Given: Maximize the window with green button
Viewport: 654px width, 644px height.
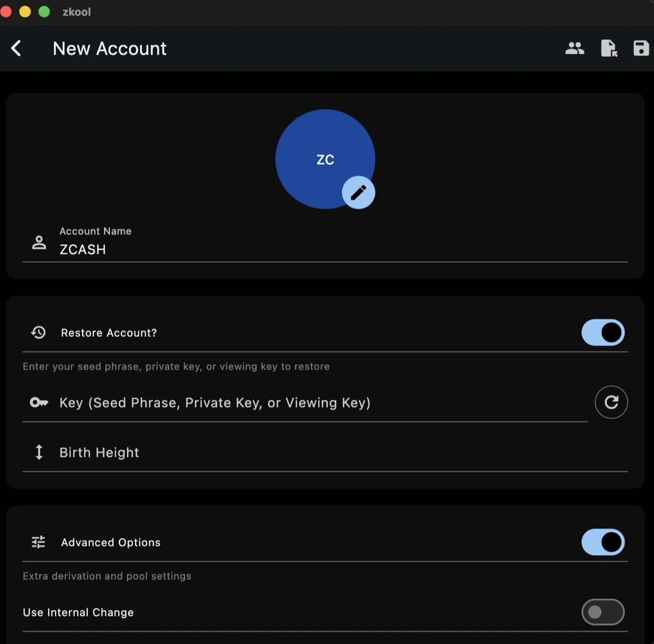Looking at the screenshot, I should pyautogui.click(x=44, y=11).
